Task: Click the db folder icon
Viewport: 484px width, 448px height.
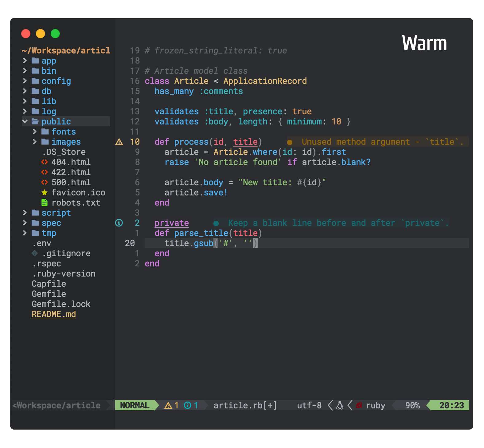Action: click(35, 91)
